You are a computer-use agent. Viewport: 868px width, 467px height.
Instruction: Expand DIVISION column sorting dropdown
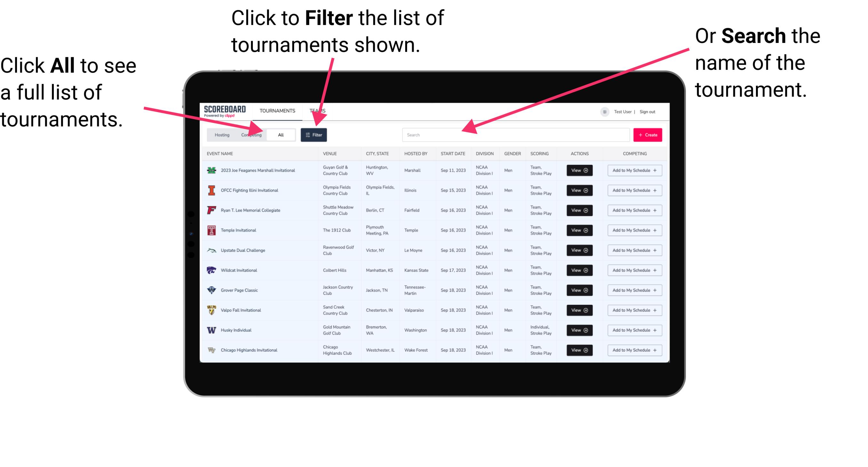485,154
